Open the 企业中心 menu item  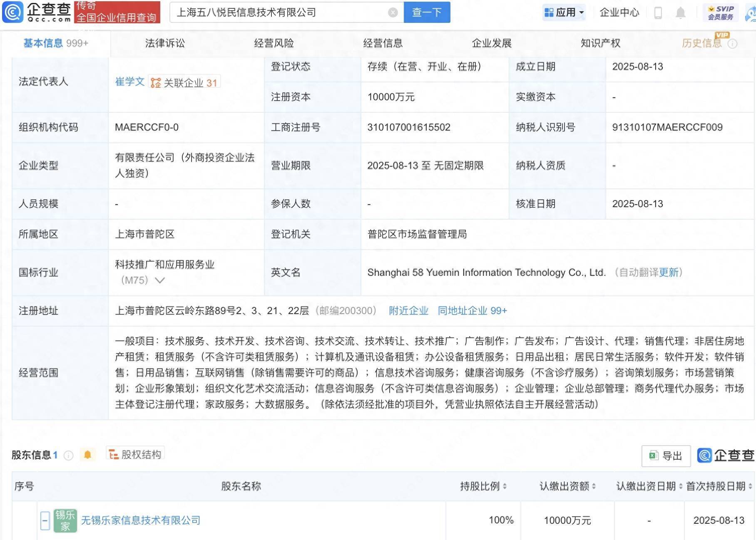click(619, 12)
